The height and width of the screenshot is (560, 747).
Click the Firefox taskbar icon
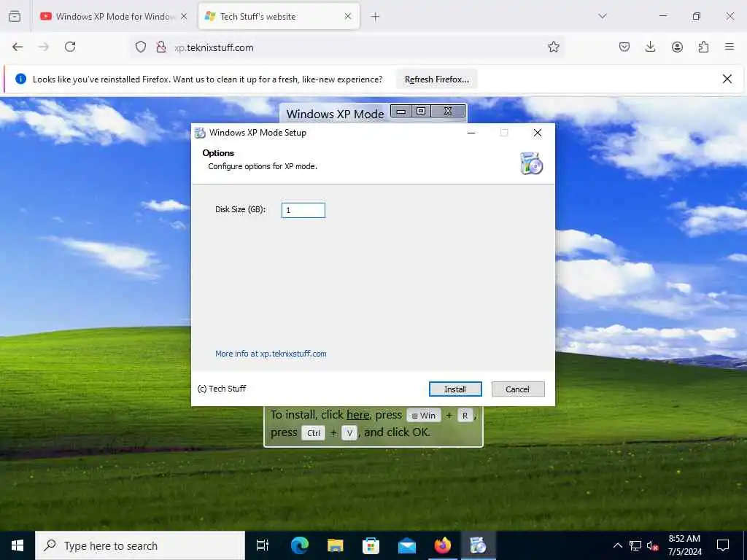click(443, 545)
